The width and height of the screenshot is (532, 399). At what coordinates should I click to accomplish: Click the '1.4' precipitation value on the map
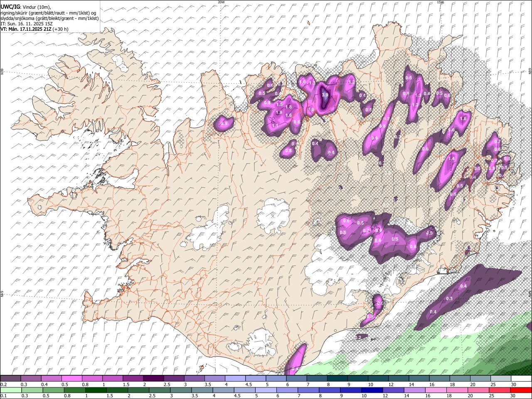(451, 158)
